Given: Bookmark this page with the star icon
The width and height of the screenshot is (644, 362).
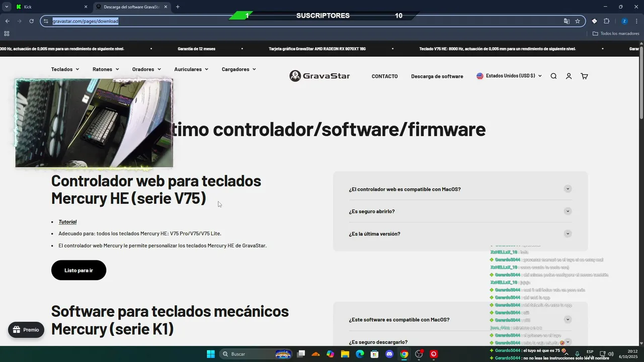Looking at the screenshot, I should [x=578, y=21].
